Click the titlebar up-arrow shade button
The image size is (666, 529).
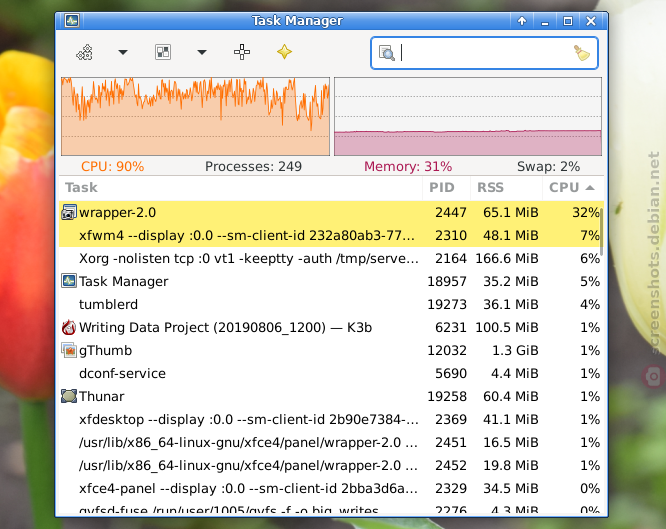pos(522,21)
